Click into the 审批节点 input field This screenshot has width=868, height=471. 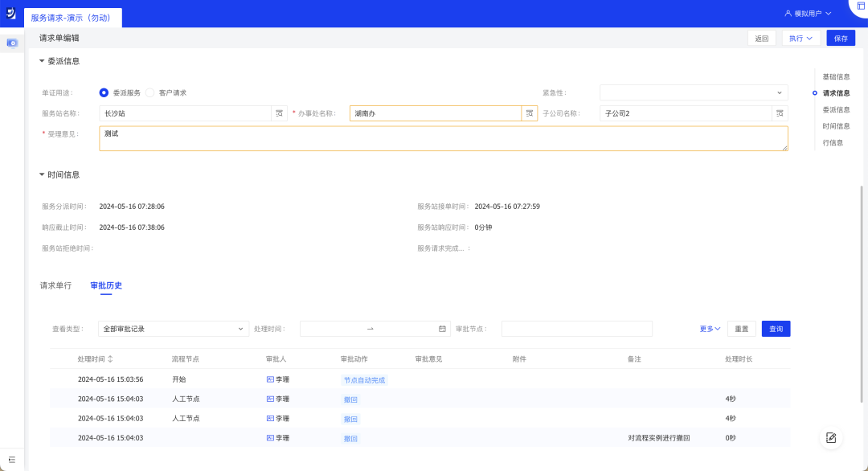point(576,329)
